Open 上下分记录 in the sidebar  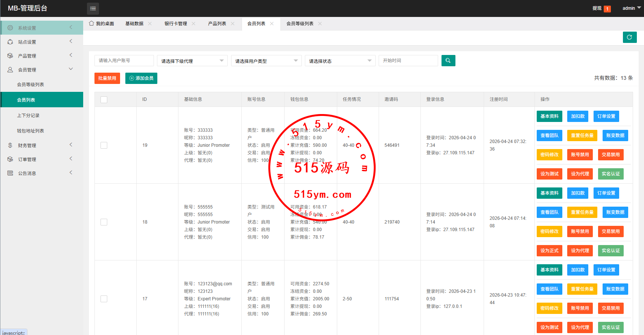(28, 116)
